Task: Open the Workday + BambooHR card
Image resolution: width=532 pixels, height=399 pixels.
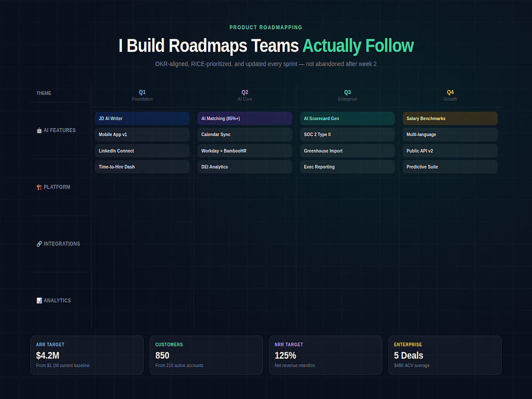Action: click(x=245, y=151)
